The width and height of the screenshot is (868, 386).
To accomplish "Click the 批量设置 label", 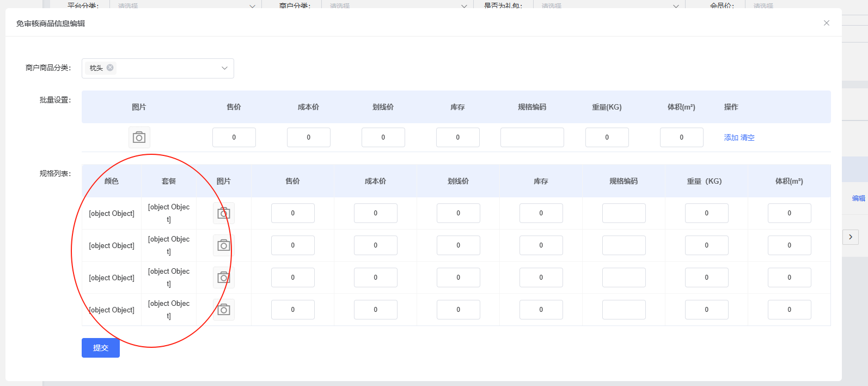I will (55, 100).
